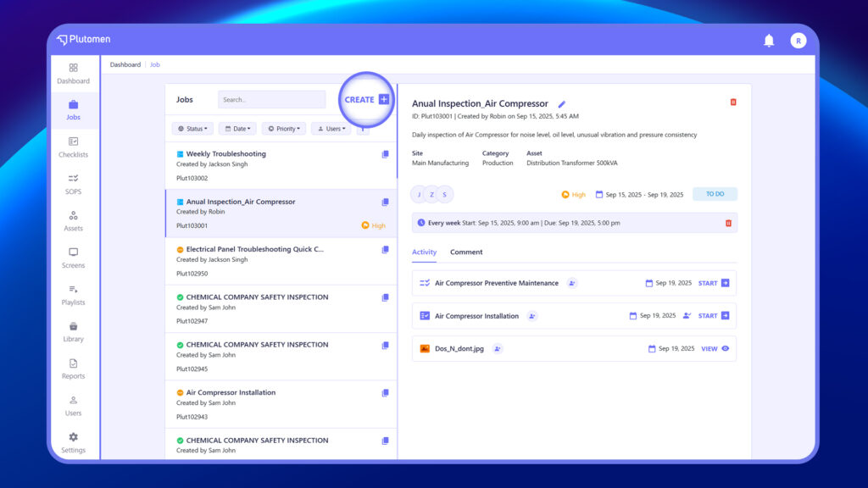Click Distribution Transformer 500kVA asset value
Viewport: 868px width, 488px height.
tap(572, 164)
